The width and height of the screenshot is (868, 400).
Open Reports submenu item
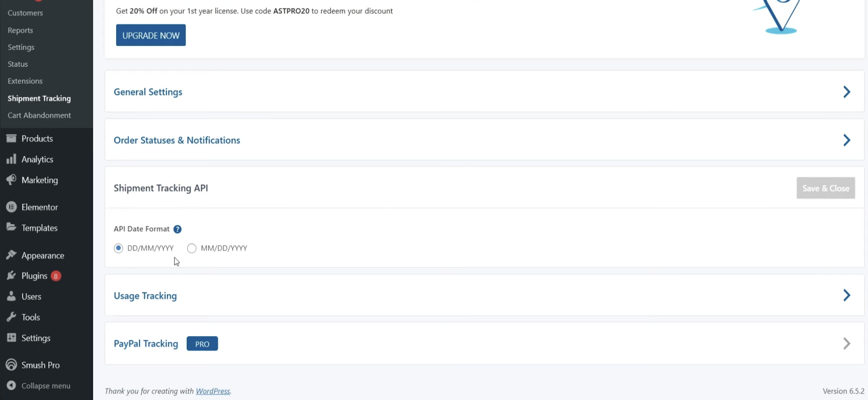pyautogui.click(x=20, y=30)
